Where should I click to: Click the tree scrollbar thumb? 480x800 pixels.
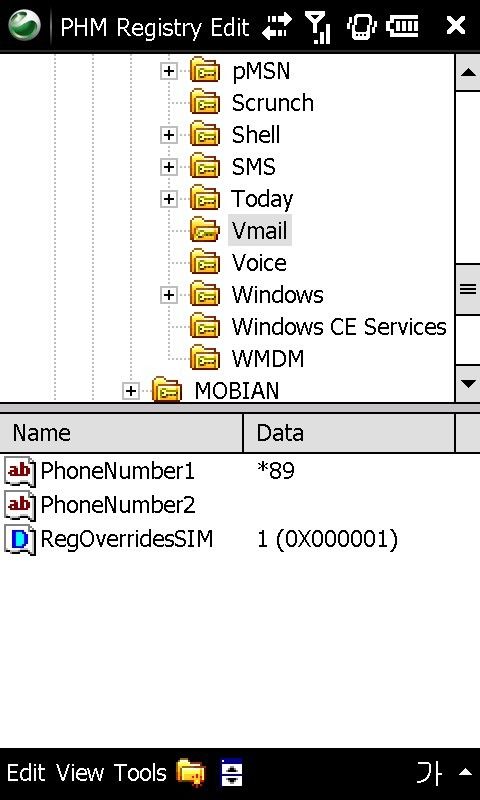click(x=468, y=289)
